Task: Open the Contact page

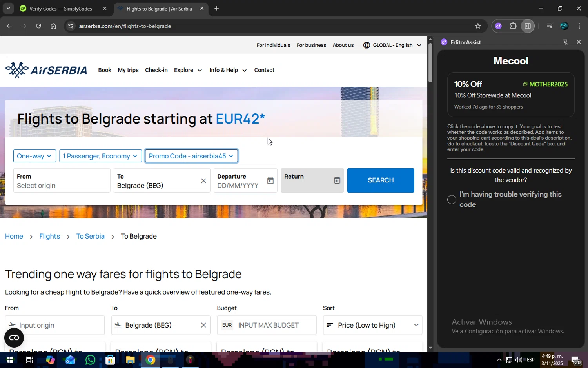Action: 264,70
